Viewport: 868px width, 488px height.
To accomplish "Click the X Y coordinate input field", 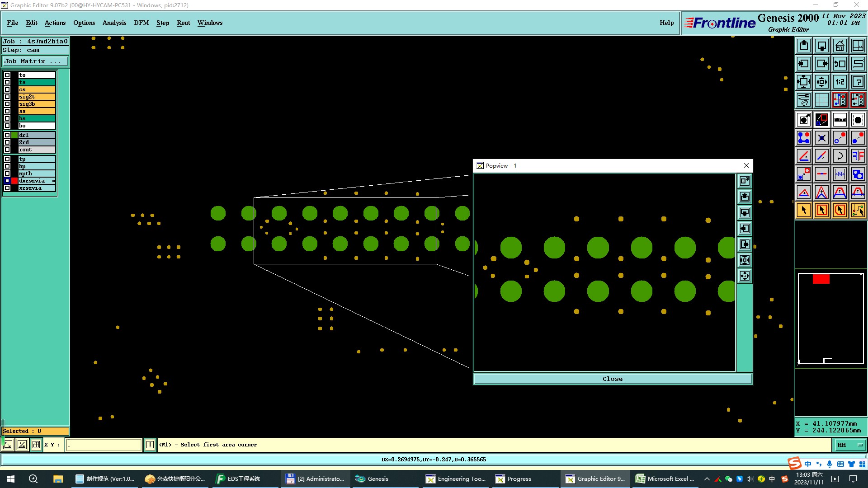I will 104,445.
